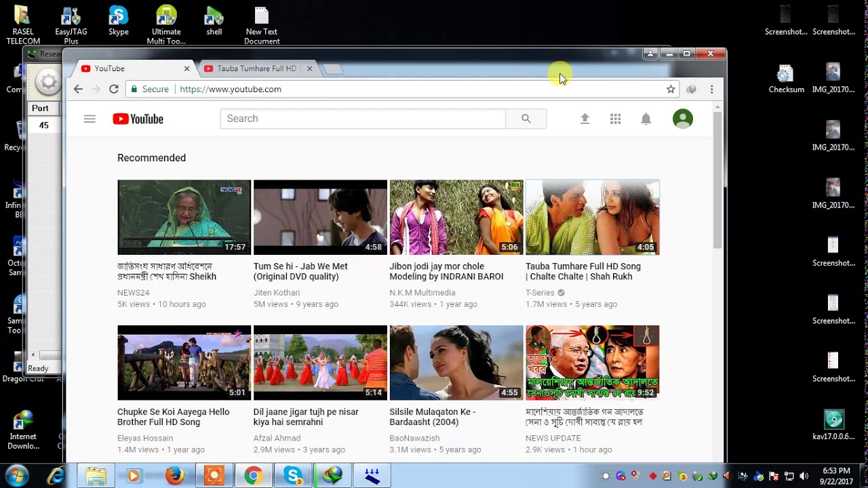Open EasyJTAG Plus desktop shortcut

[71, 26]
